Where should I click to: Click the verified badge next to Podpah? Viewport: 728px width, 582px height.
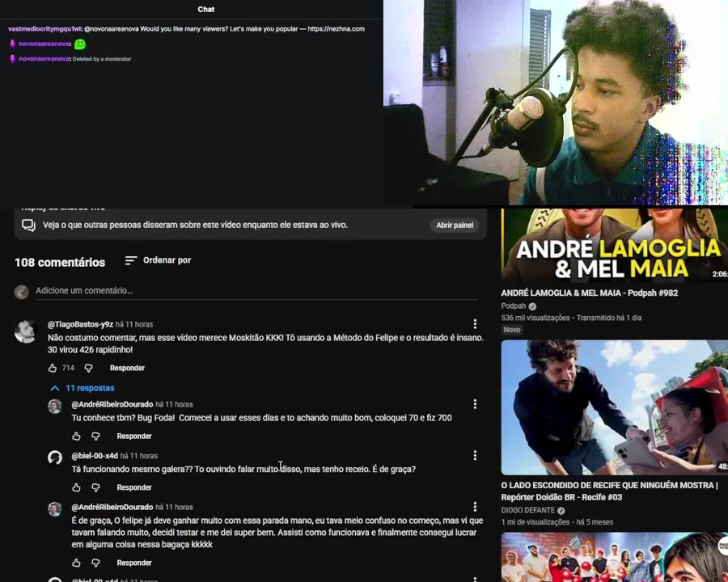click(x=532, y=306)
